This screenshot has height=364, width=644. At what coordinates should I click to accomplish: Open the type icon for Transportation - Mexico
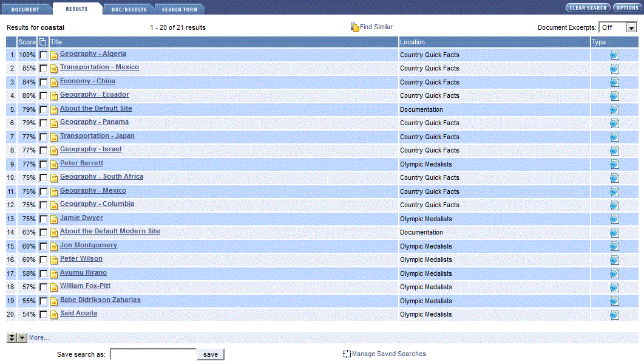(x=614, y=69)
